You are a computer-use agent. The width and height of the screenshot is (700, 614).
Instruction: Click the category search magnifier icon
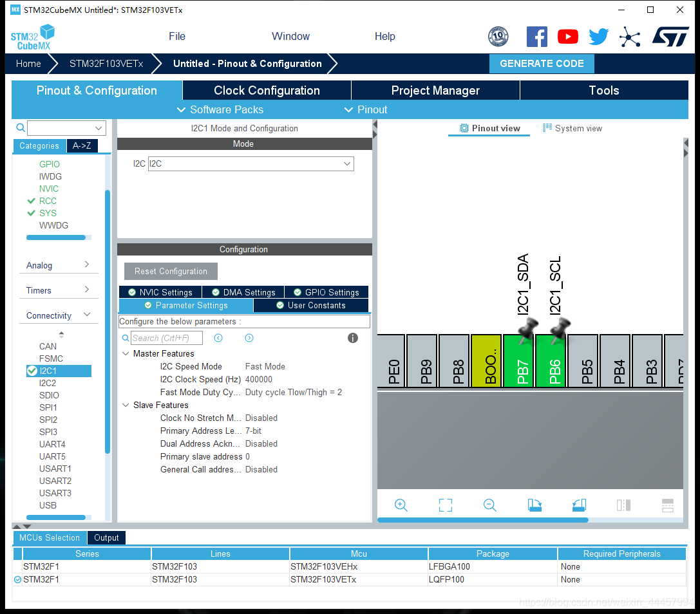point(21,127)
